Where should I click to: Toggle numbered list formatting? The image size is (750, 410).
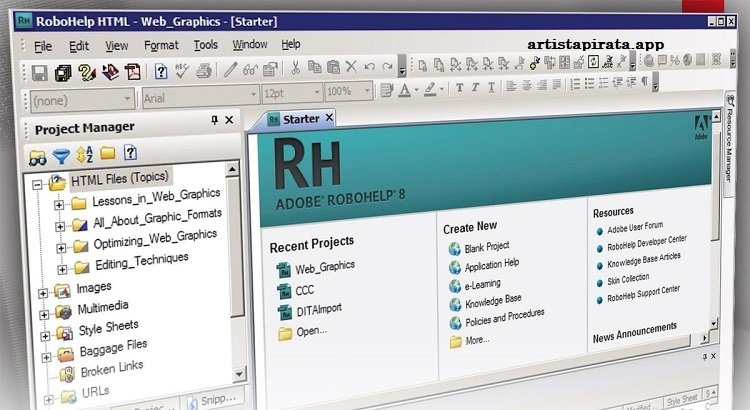[x=575, y=84]
